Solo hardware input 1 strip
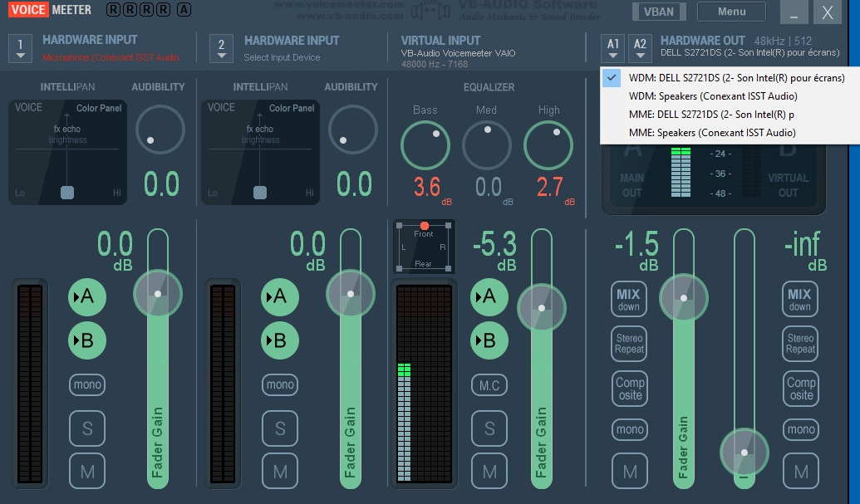The image size is (860, 504). pyautogui.click(x=87, y=428)
